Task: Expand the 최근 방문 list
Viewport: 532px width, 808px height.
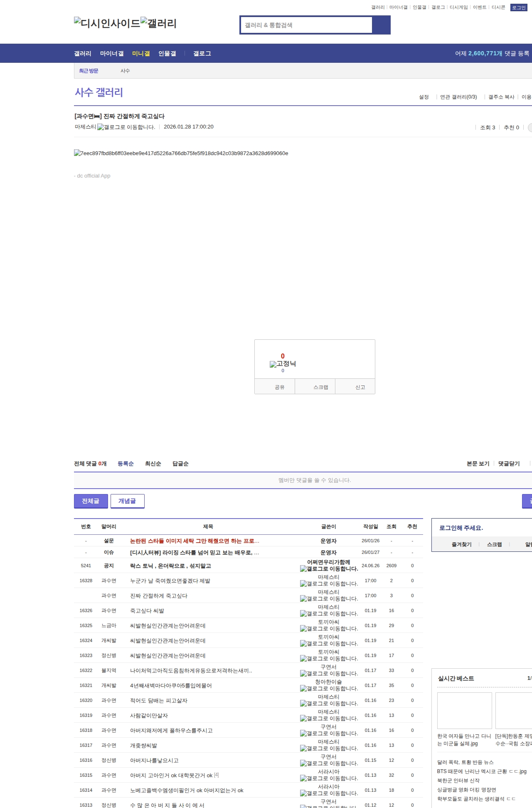Action: [89, 71]
